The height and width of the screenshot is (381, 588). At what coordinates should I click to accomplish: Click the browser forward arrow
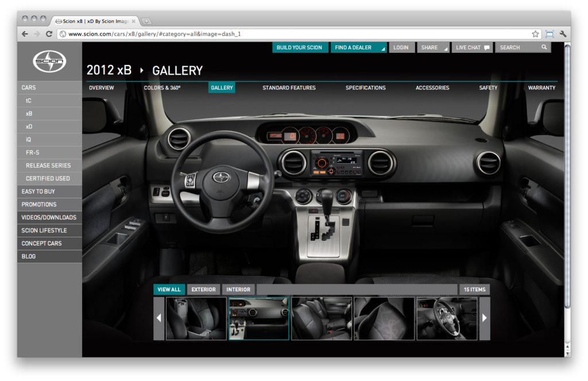coord(37,34)
